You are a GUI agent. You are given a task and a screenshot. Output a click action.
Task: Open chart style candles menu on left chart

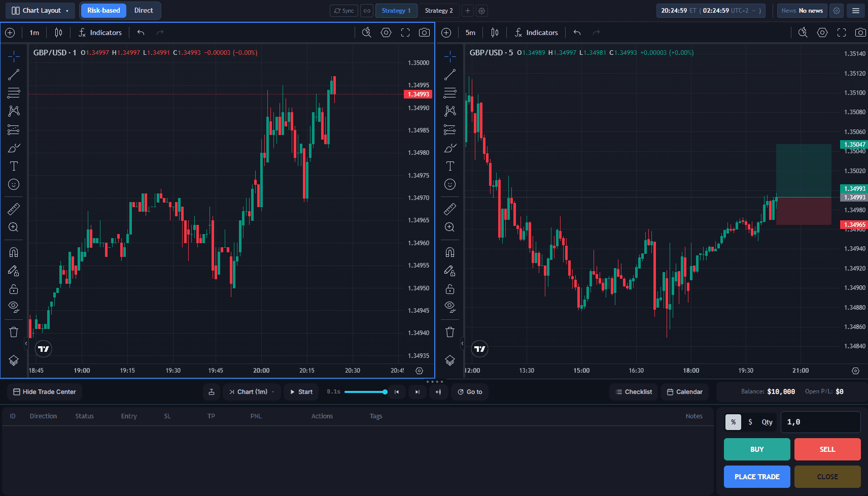[59, 32]
